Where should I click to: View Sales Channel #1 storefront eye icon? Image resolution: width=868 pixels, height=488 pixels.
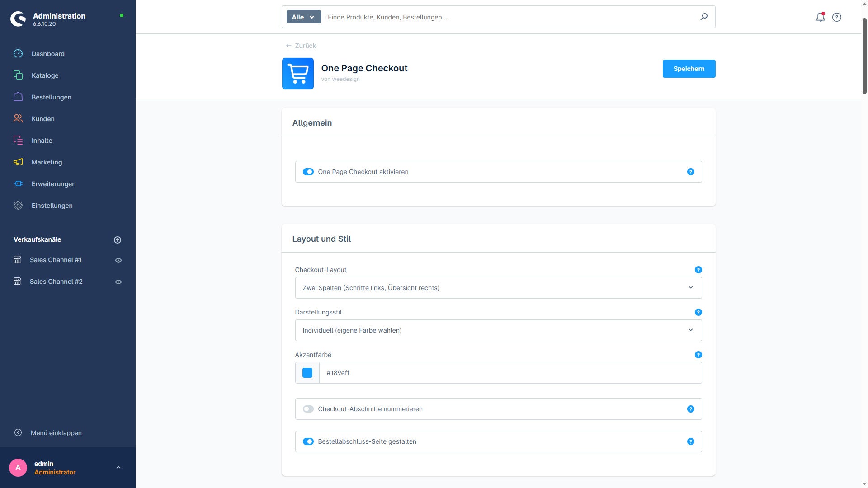(x=118, y=260)
